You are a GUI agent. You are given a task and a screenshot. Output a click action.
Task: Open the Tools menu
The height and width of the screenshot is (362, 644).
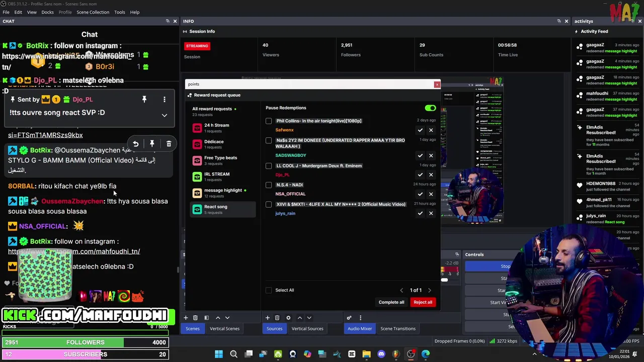119,12
